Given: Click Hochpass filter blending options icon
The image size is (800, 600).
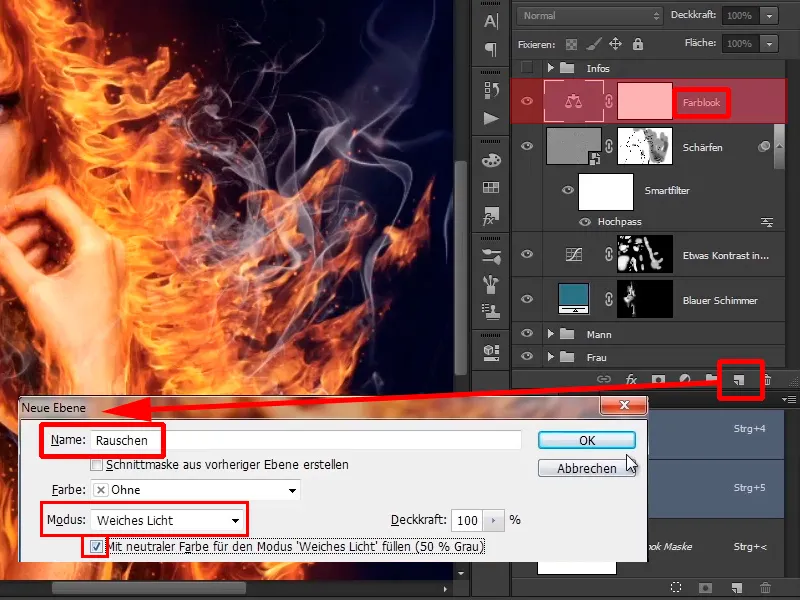Looking at the screenshot, I should [767, 222].
